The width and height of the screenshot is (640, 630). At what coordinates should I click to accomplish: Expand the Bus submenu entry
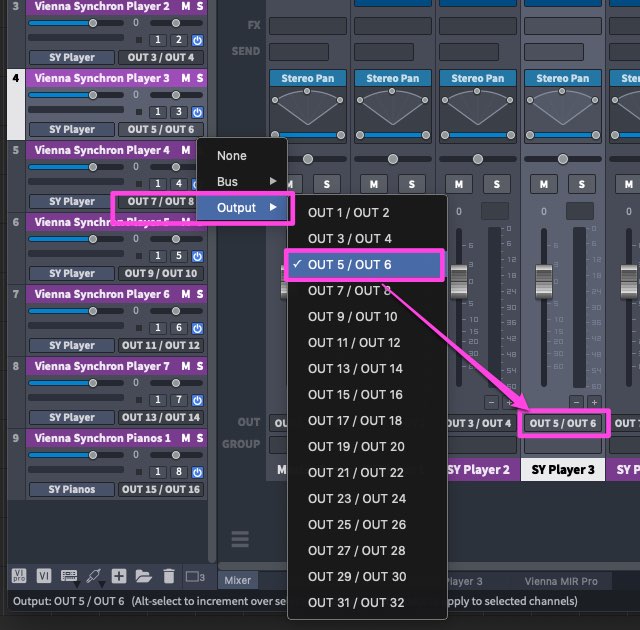point(242,182)
